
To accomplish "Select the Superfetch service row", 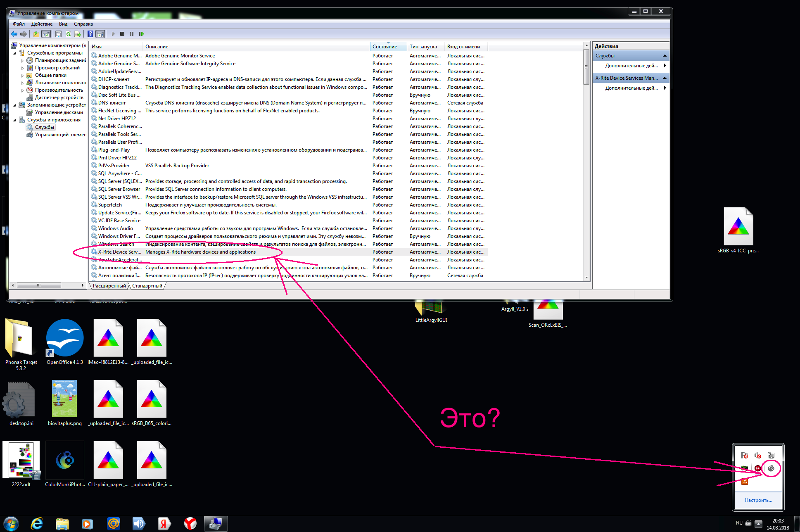I will (289, 205).
